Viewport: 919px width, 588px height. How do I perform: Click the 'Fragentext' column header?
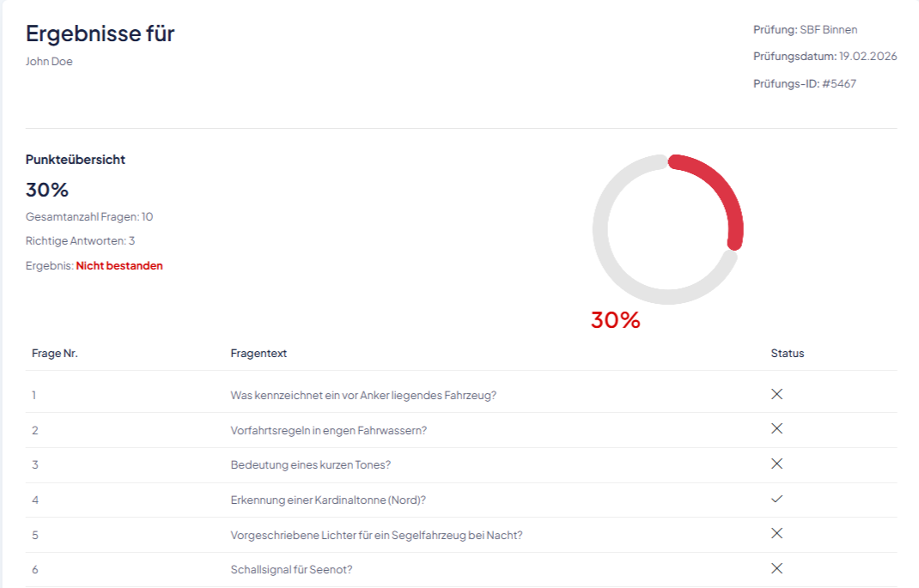(x=259, y=353)
